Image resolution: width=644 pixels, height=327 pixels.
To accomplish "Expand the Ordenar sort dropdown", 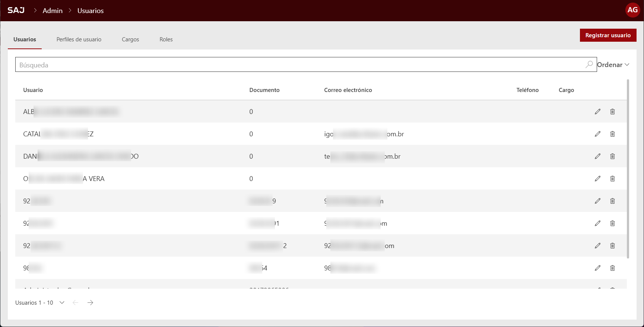I will 613,64.
